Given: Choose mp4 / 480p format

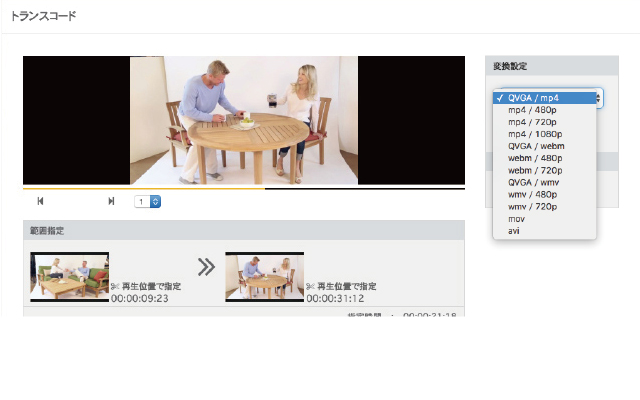Looking at the screenshot, I should (544, 110).
